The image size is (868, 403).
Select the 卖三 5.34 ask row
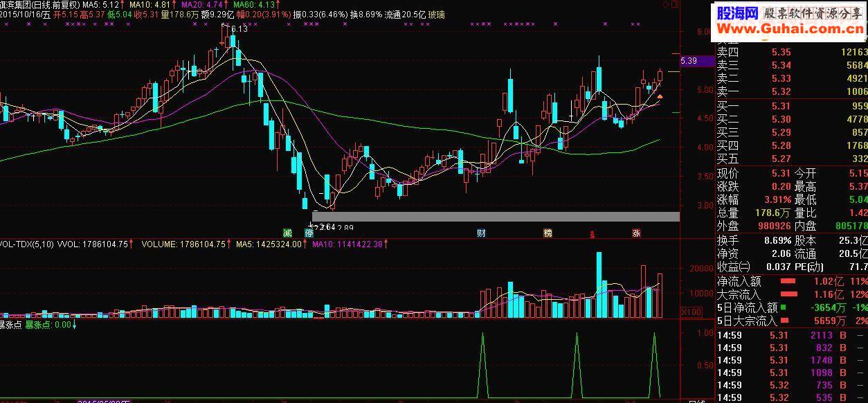pos(791,65)
